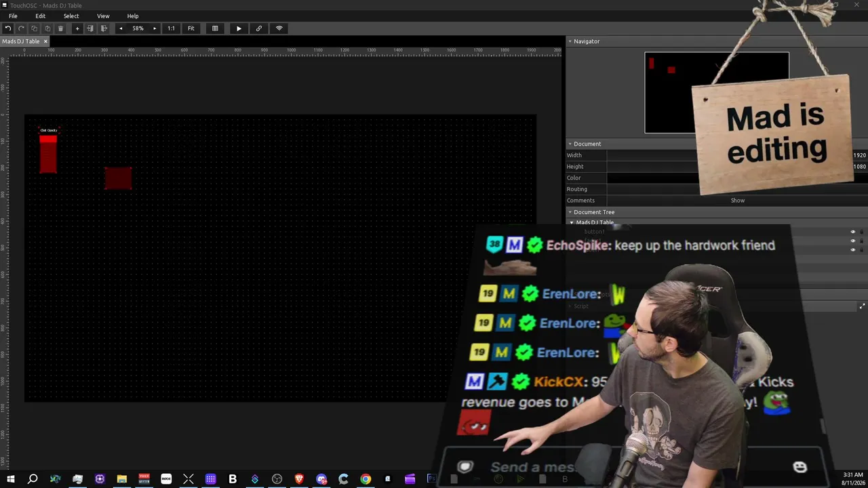Image resolution: width=868 pixels, height=488 pixels.
Task: Click the expand icon on the script panel
Action: pos(862,306)
